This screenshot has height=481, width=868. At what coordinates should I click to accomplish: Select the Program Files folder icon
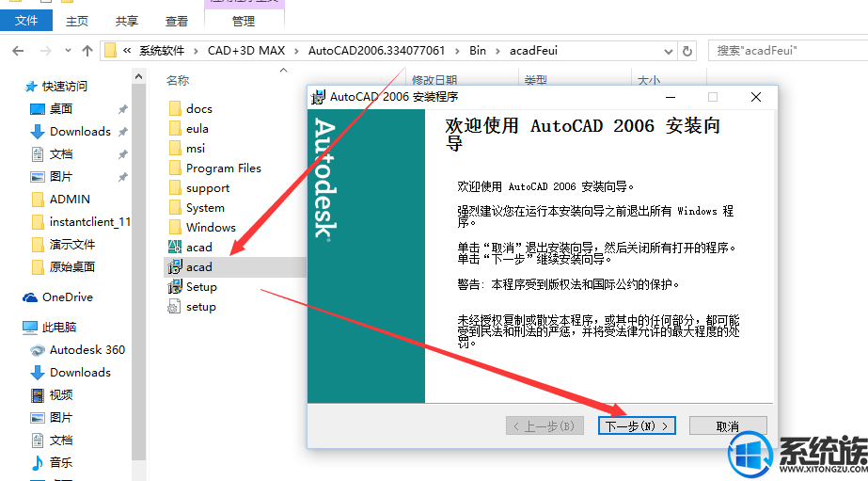pyautogui.click(x=175, y=168)
